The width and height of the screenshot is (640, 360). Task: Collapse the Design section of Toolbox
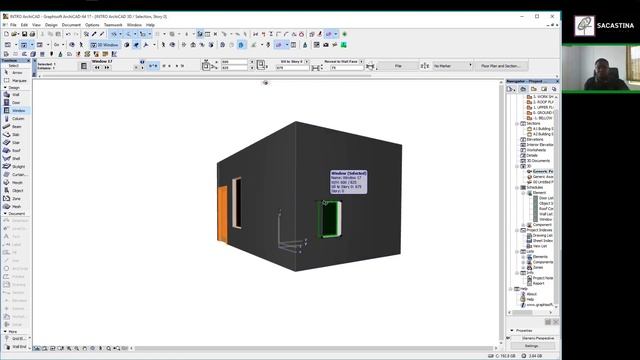click(5, 87)
